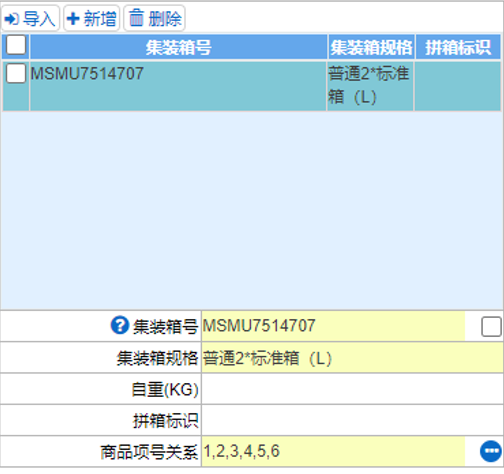Click the blue question mark help icon
The height and width of the screenshot is (474, 504).
[119, 325]
